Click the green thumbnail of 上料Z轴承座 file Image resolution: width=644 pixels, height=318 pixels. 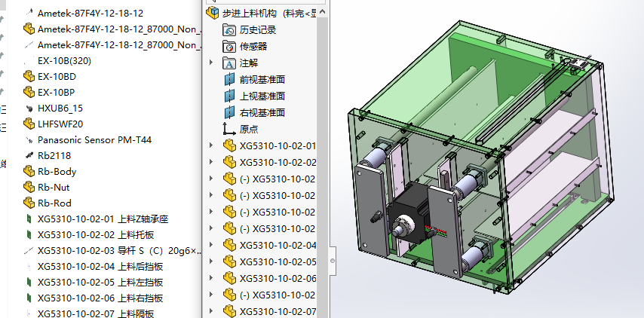(29, 219)
